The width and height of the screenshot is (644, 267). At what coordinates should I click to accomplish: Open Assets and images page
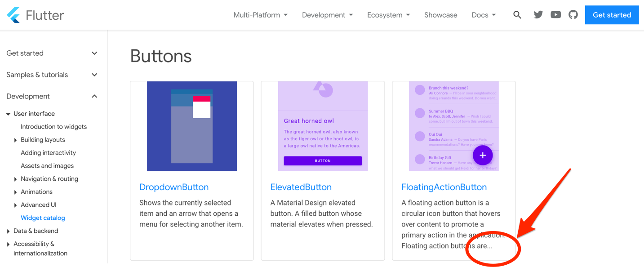click(47, 166)
